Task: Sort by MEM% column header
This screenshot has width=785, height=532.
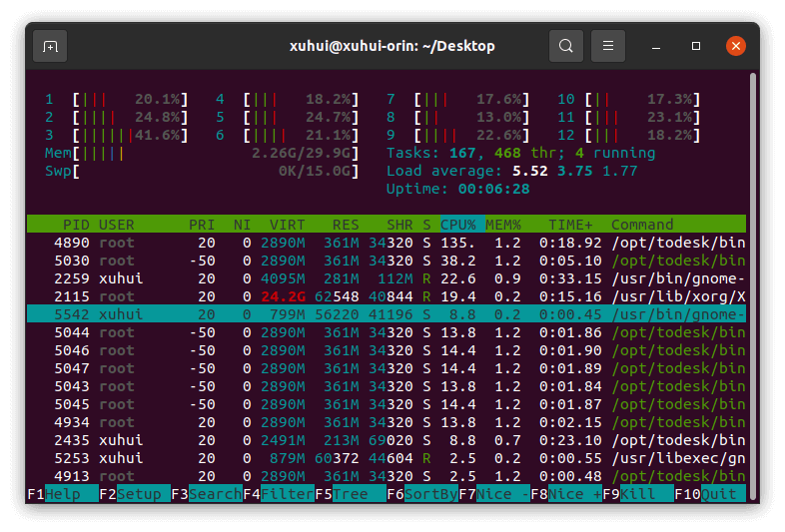Action: click(503, 225)
